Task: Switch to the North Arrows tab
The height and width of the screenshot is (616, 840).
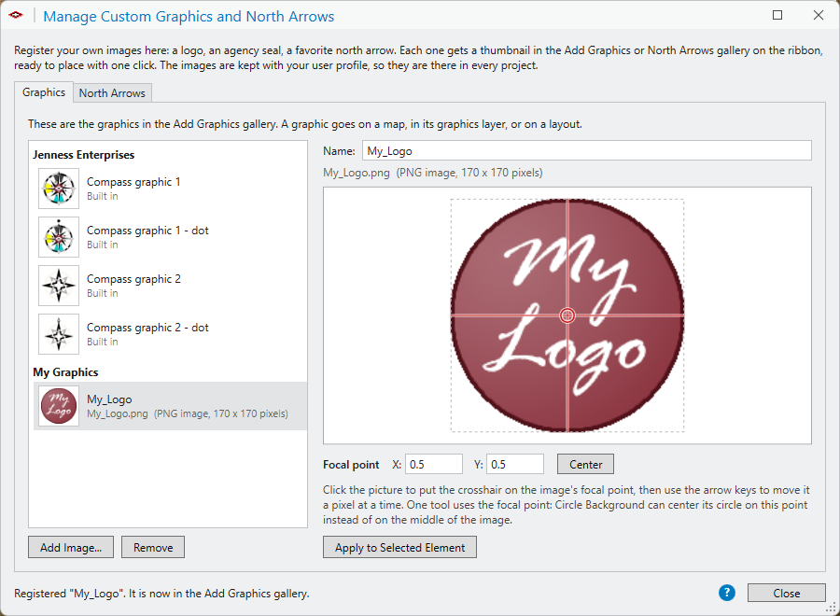Action: click(x=112, y=93)
